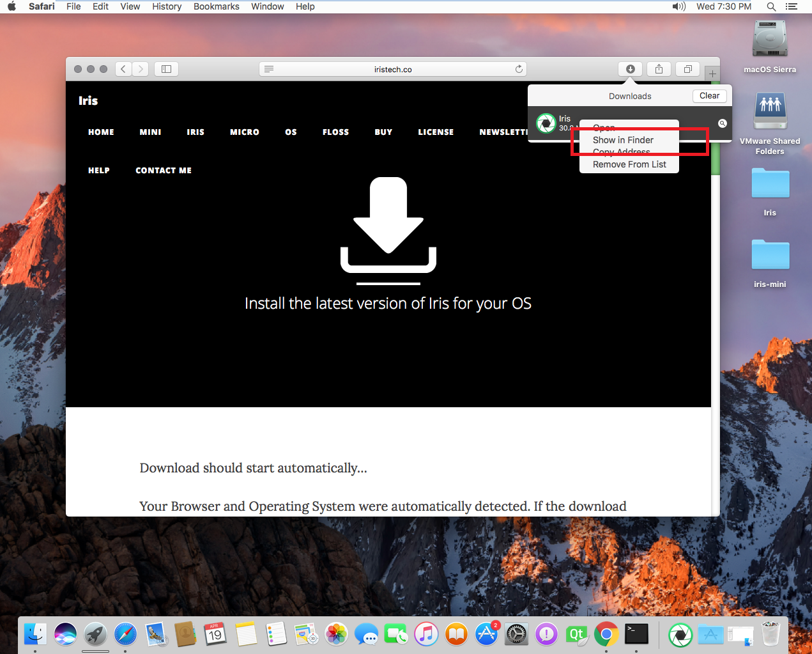
Task: Open Finder from the Dock
Action: point(35,634)
